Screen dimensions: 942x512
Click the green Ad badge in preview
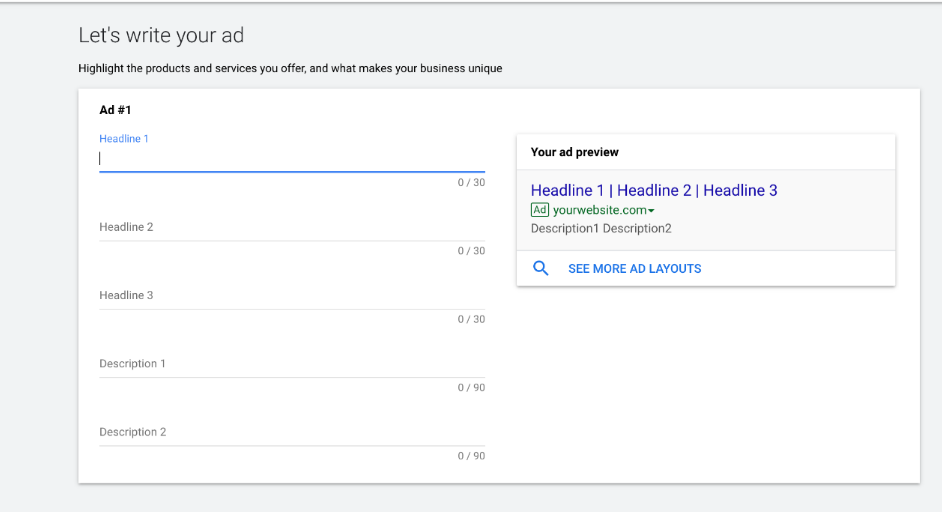[539, 210]
